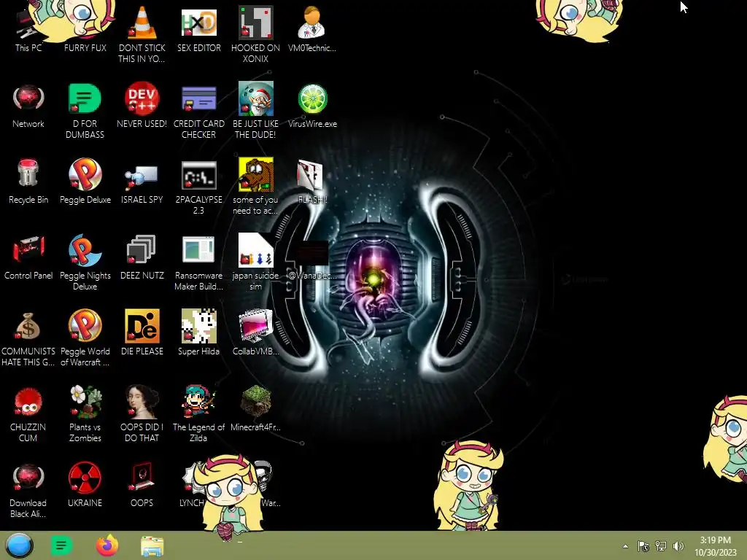
Task: Select the D FOR DUMBASS icon
Action: [x=85, y=111]
